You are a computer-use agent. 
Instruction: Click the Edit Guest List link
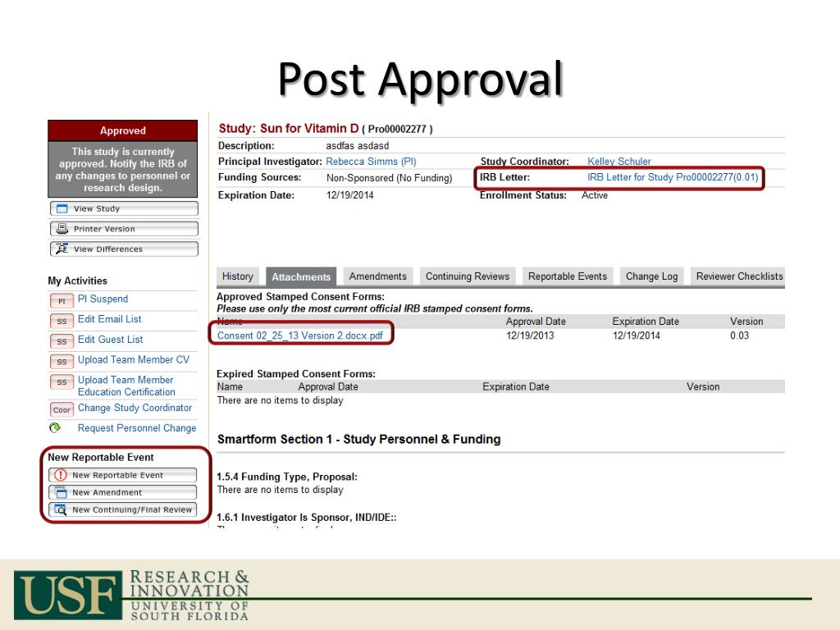tap(111, 340)
